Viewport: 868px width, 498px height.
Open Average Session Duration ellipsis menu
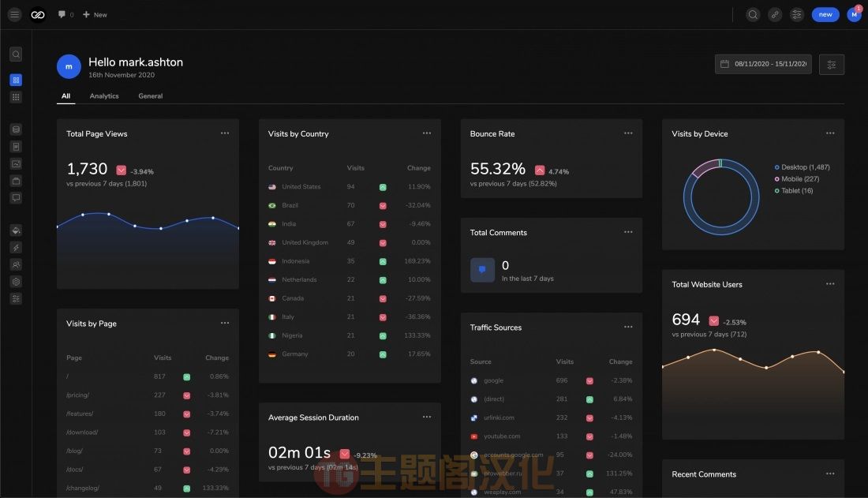(427, 417)
